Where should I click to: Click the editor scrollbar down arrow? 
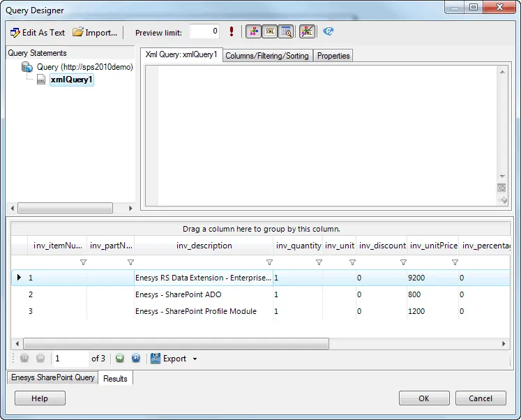[502, 176]
